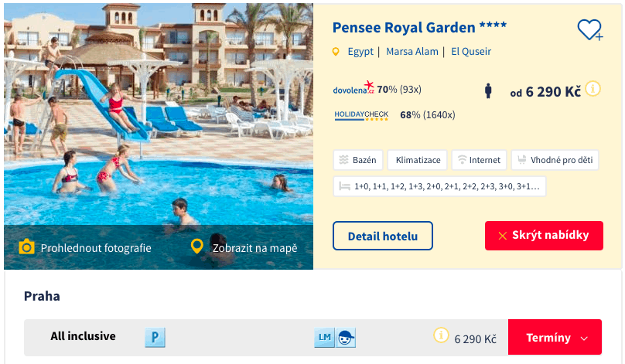Open Detail hotelu
This screenshot has width=625, height=364.
tap(383, 236)
